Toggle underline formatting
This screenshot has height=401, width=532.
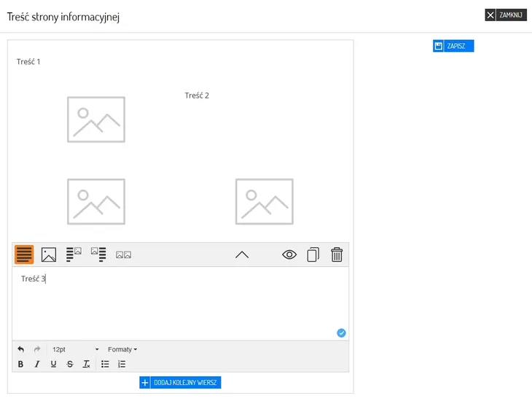click(54, 364)
